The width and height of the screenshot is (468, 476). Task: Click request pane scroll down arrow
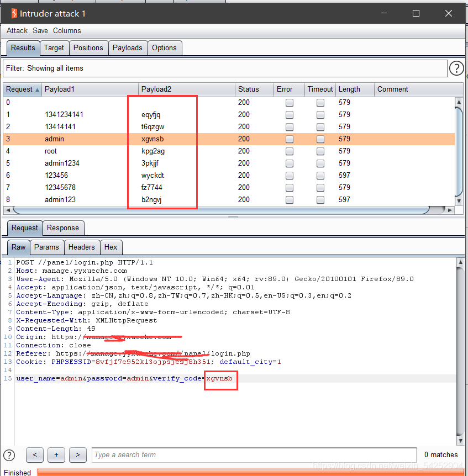point(460,441)
